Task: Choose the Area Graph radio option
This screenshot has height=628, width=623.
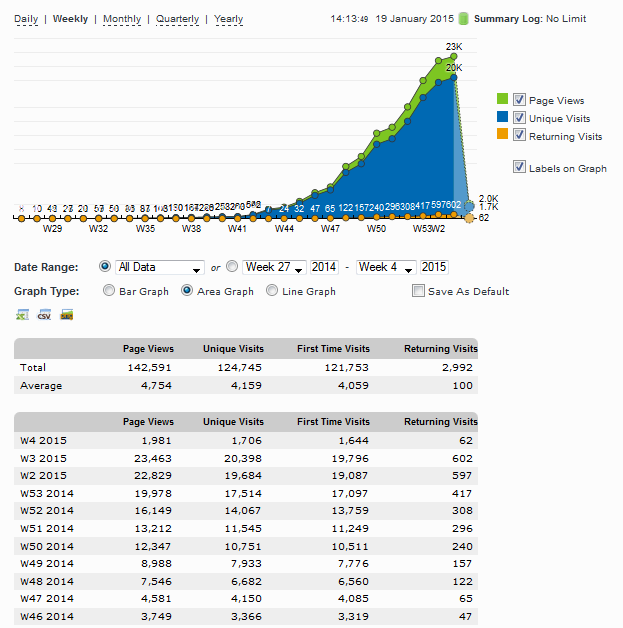Action: pyautogui.click(x=187, y=290)
